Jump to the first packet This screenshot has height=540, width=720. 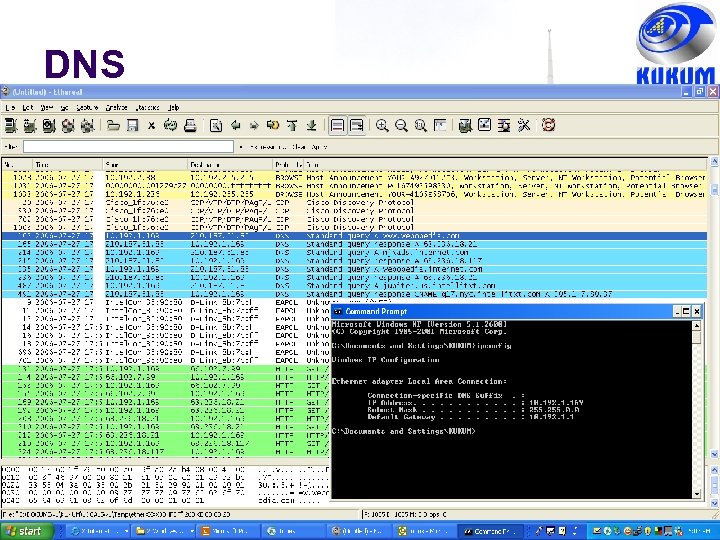click(x=292, y=125)
